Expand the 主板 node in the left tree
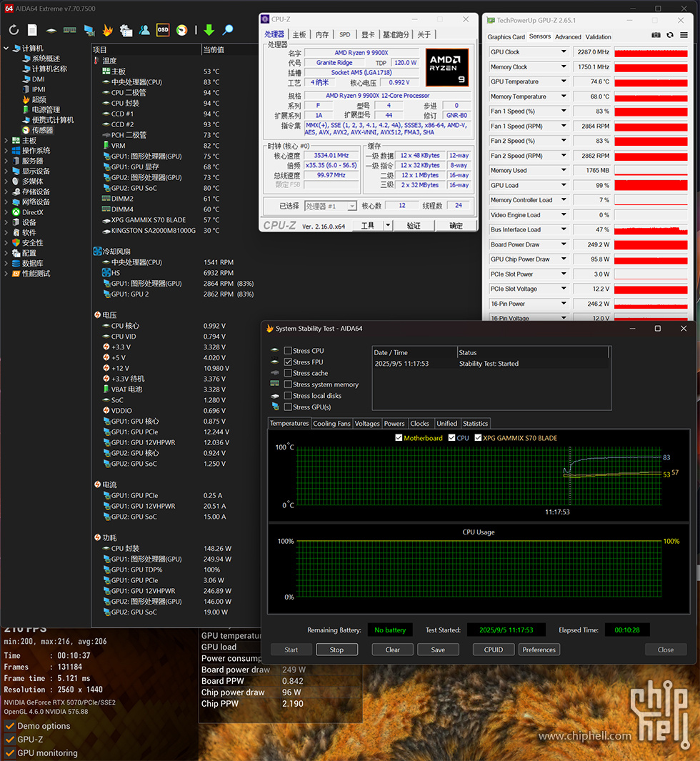 [6, 141]
